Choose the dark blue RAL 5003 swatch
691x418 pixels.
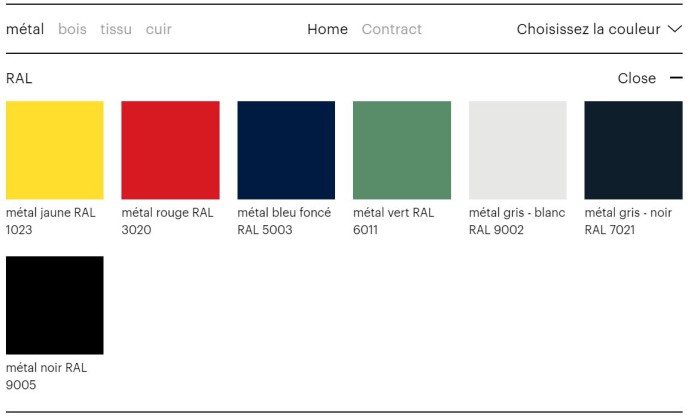pyautogui.click(x=286, y=150)
